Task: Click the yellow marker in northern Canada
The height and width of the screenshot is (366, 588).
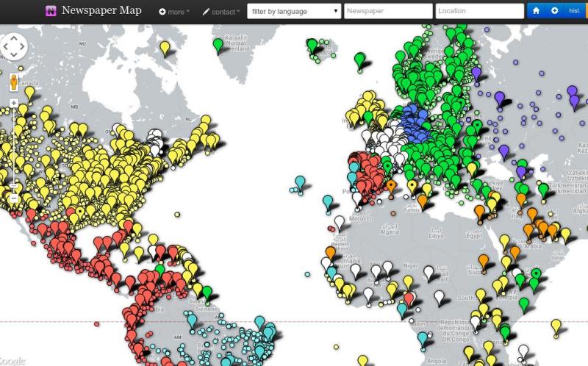Action: pyautogui.click(x=165, y=47)
